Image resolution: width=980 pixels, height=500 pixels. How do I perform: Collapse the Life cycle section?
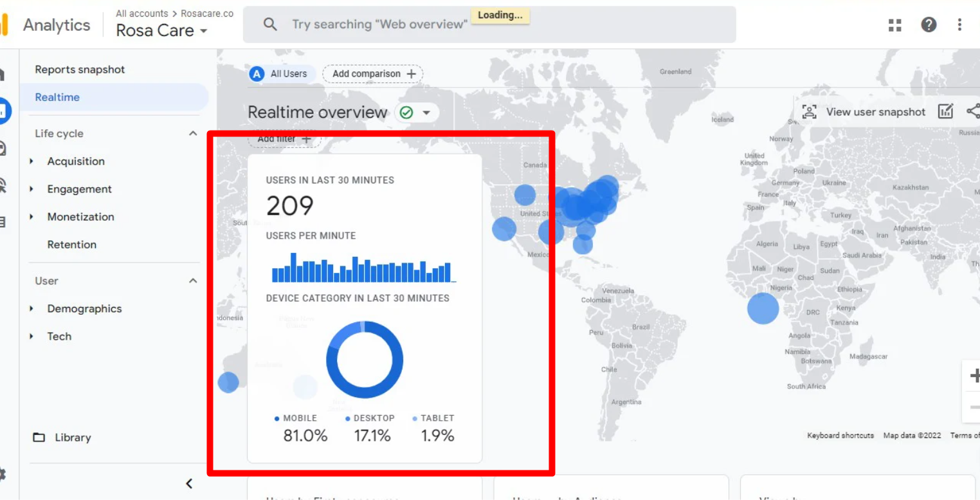[x=192, y=134]
